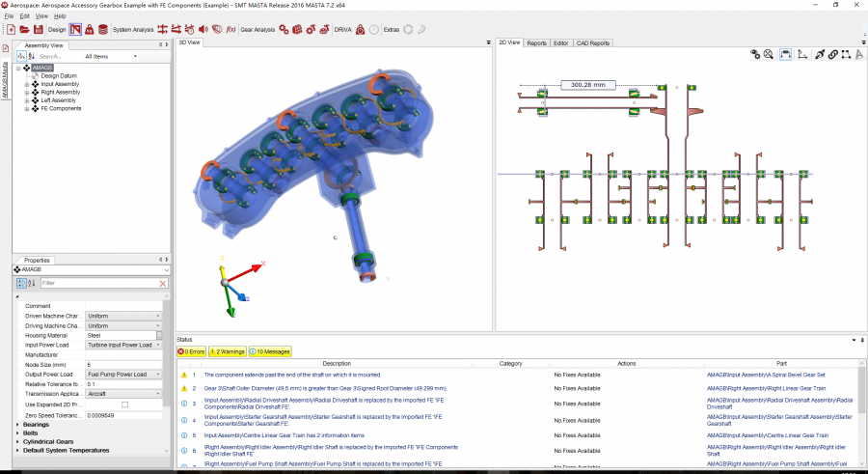Click the Status list vertical scrollbar
Screen dimensions: 868x474
click(x=862, y=413)
